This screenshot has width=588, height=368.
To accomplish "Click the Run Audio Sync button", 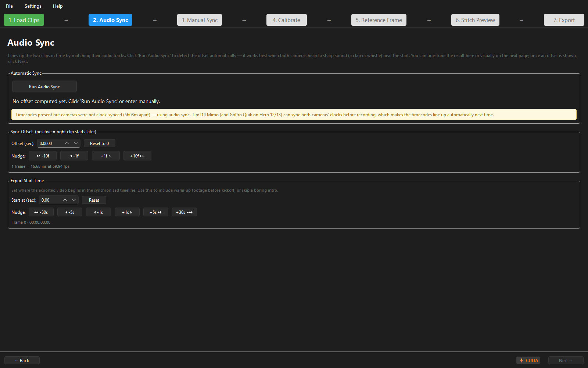I will click(x=44, y=86).
